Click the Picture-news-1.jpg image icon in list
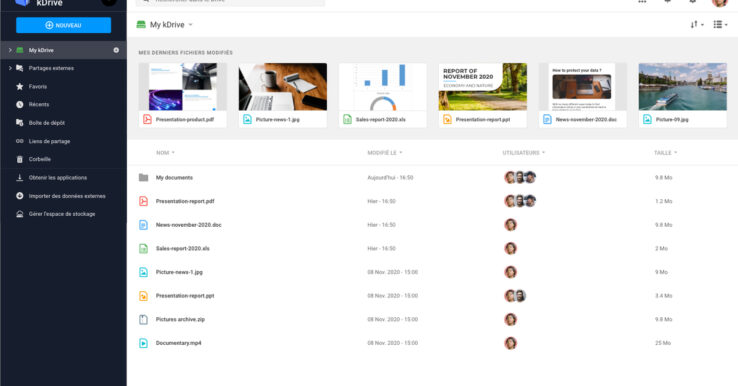Screen dimensions: 738x386 [x=144, y=272]
